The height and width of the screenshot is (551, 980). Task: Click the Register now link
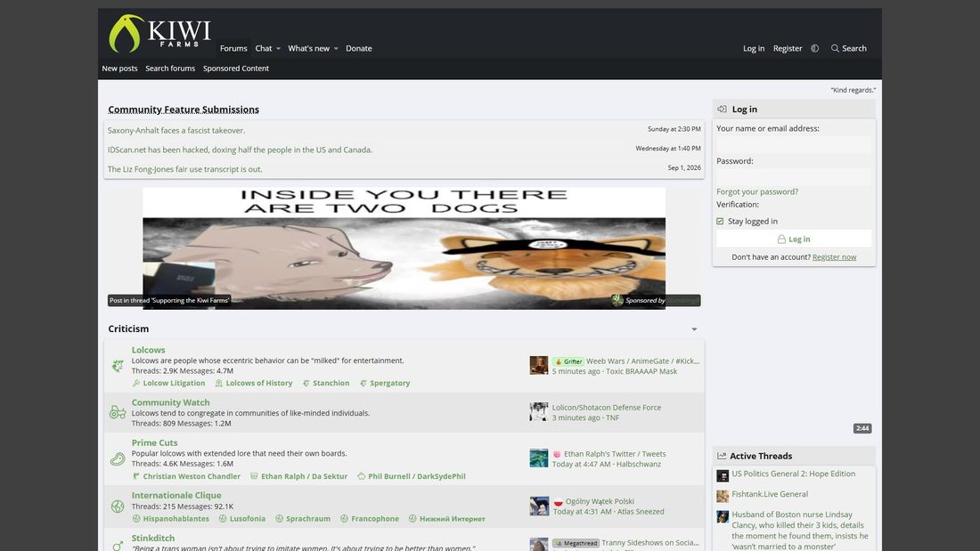click(x=835, y=256)
